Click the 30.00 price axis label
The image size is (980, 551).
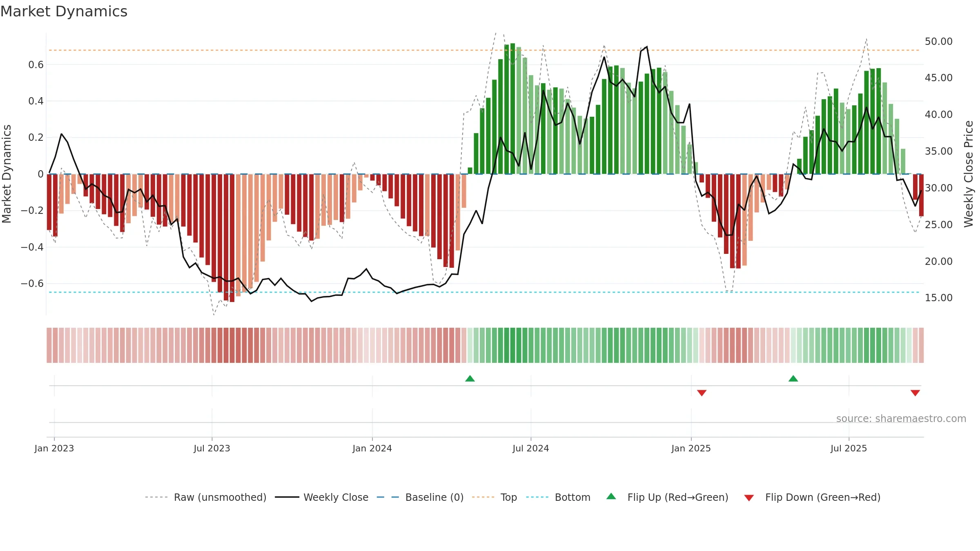coord(939,188)
